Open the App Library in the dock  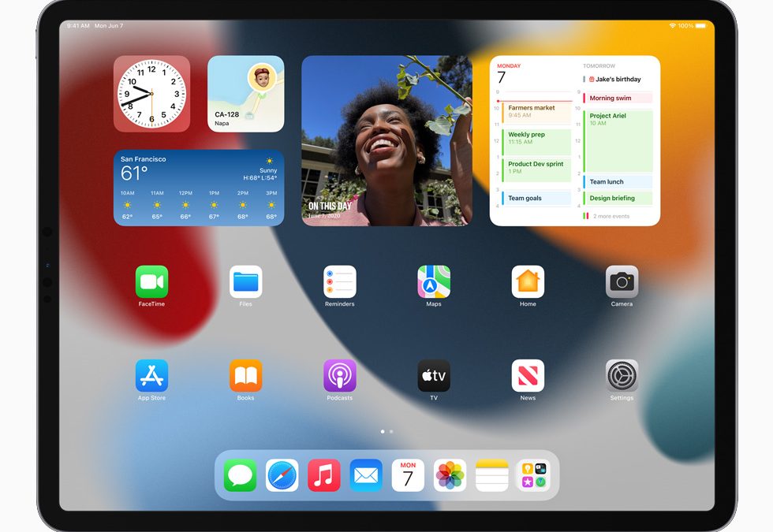coord(533,475)
